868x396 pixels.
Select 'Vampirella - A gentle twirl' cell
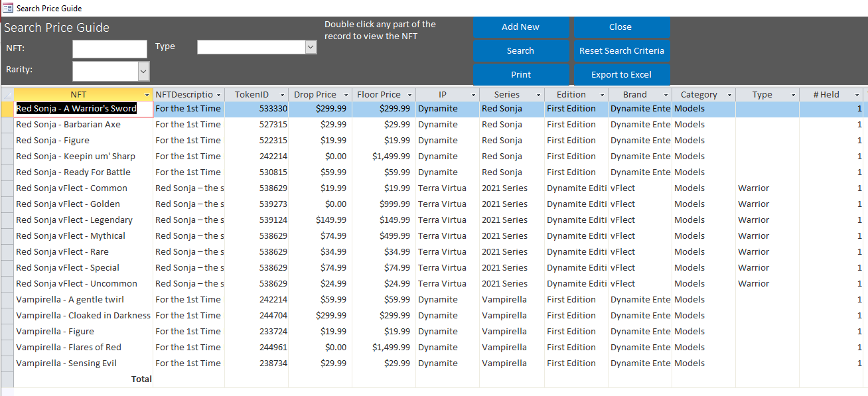[x=84, y=300]
